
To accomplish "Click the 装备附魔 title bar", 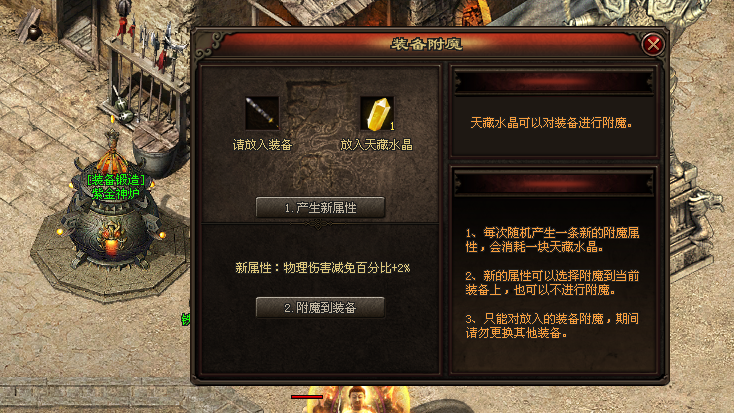I will (426, 44).
